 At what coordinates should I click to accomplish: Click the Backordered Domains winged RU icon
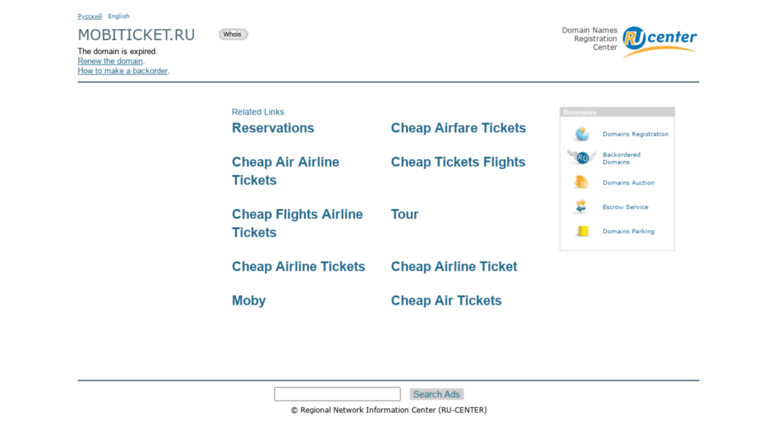(582, 158)
